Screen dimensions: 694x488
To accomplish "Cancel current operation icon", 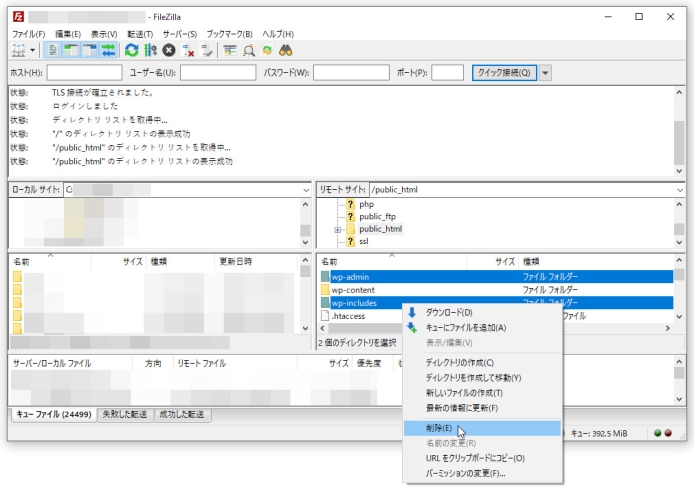I will [x=169, y=50].
